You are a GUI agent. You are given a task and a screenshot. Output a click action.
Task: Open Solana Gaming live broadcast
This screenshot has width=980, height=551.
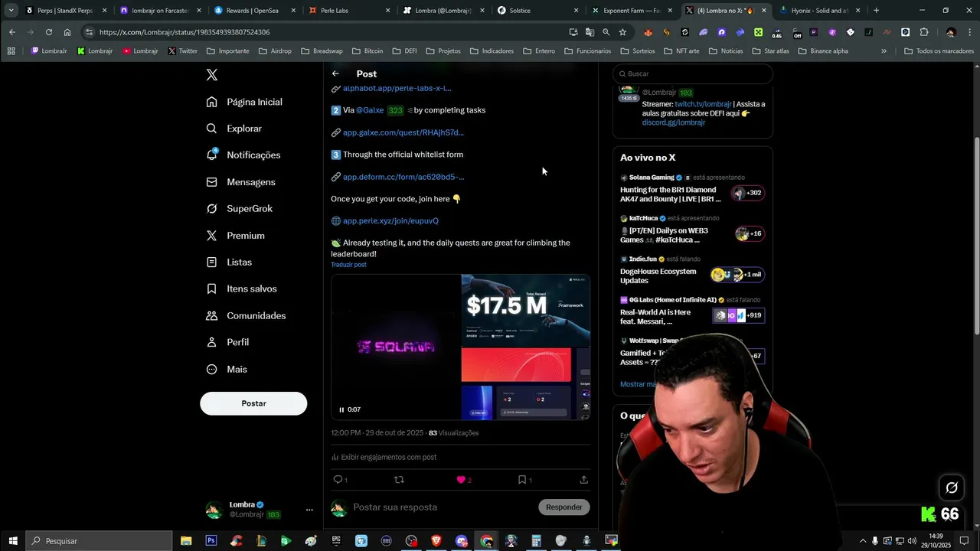pos(692,188)
